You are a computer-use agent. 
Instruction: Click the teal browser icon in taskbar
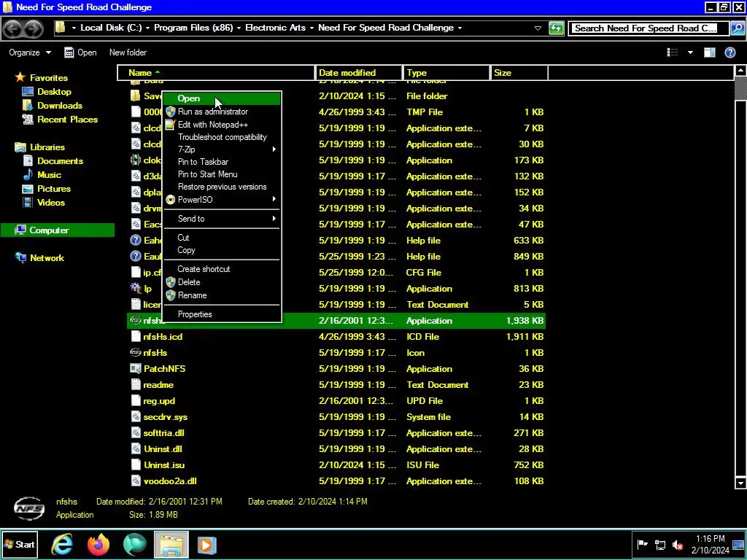pyautogui.click(x=135, y=544)
